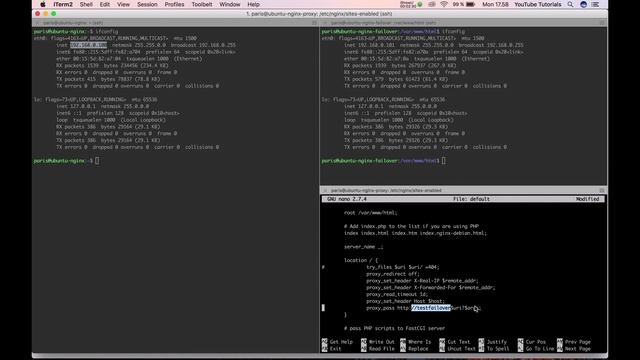Click the Wi-Fi status icon

coord(444,4)
